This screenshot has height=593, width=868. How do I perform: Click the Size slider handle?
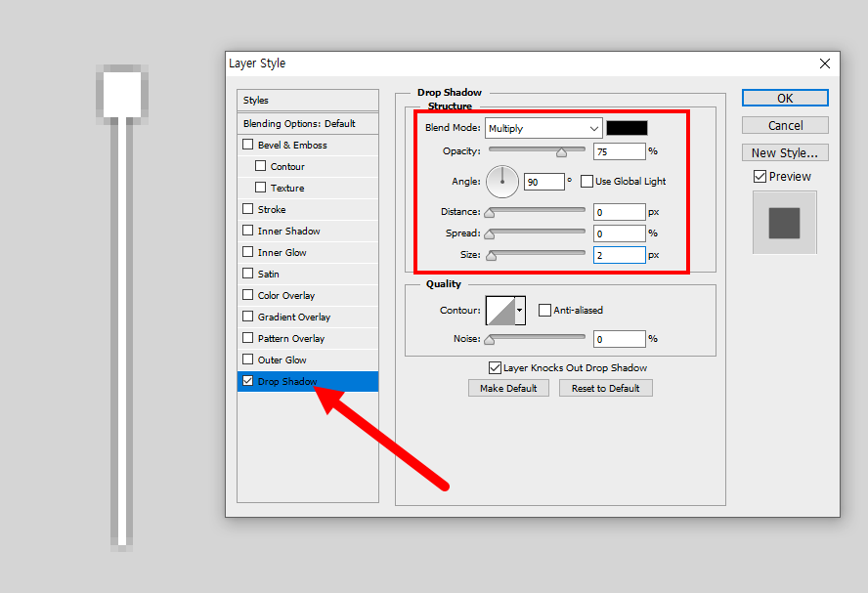[x=491, y=256]
